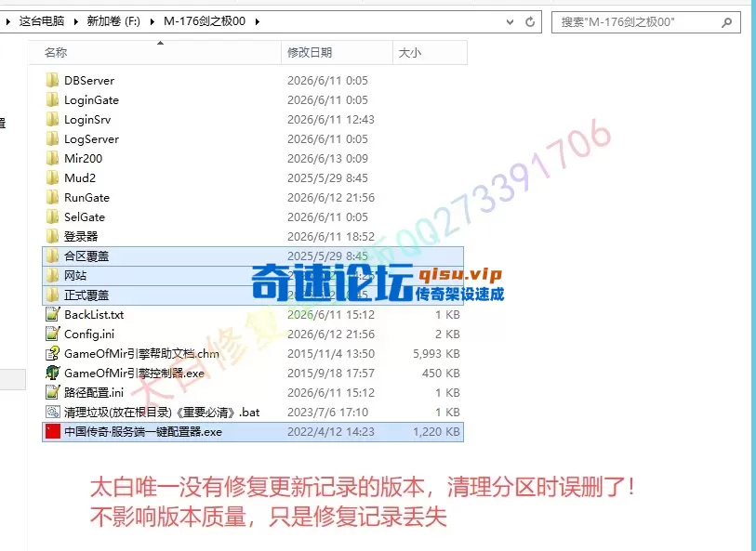Click the LogServer folder icon
The height and width of the screenshot is (551, 756).
[x=53, y=138]
